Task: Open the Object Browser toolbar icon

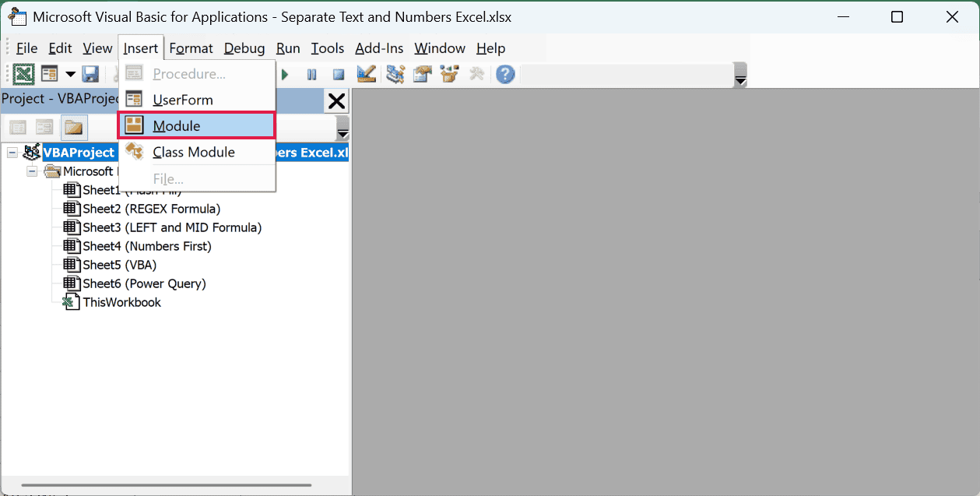Action: (449, 74)
